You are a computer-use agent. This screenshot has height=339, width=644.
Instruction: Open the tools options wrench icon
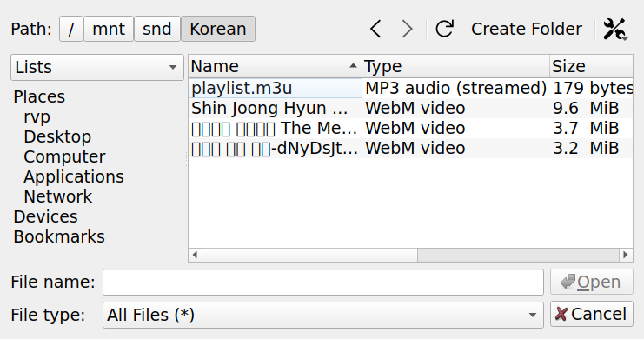tap(614, 29)
